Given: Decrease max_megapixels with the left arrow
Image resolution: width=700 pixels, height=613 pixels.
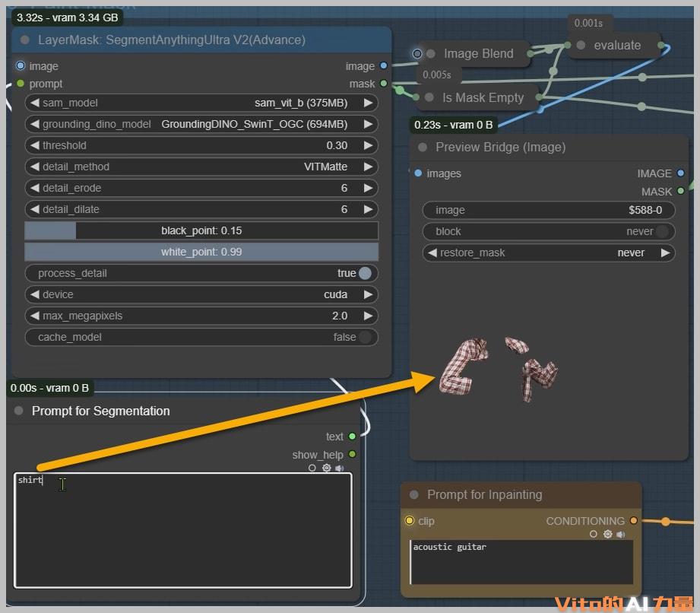Looking at the screenshot, I should point(34,316).
